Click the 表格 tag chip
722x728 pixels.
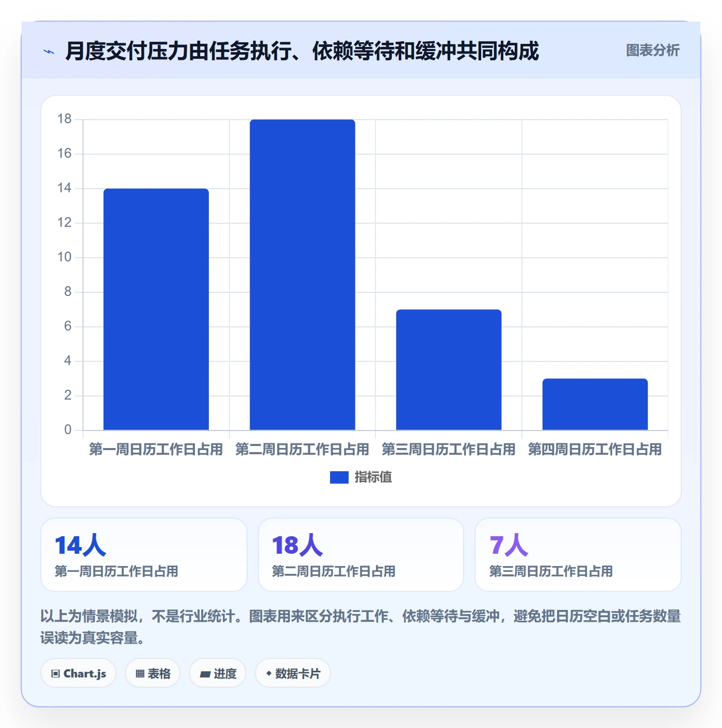pos(153,673)
